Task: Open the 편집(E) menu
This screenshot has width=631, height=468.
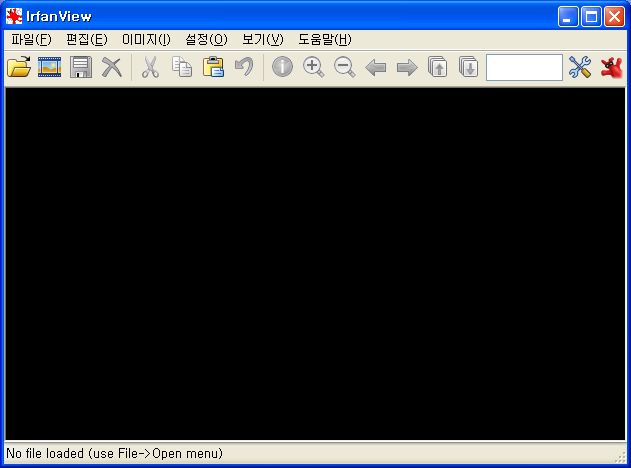Action: coord(87,39)
